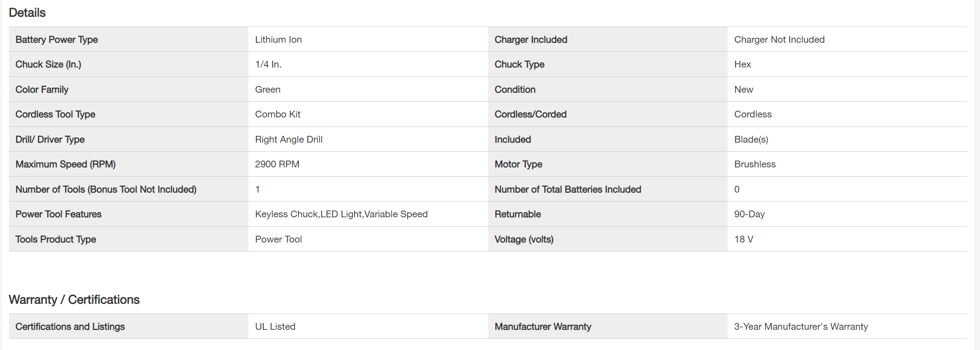Click the UL Listed certification value
Screen dimensions: 980x350
(275, 327)
